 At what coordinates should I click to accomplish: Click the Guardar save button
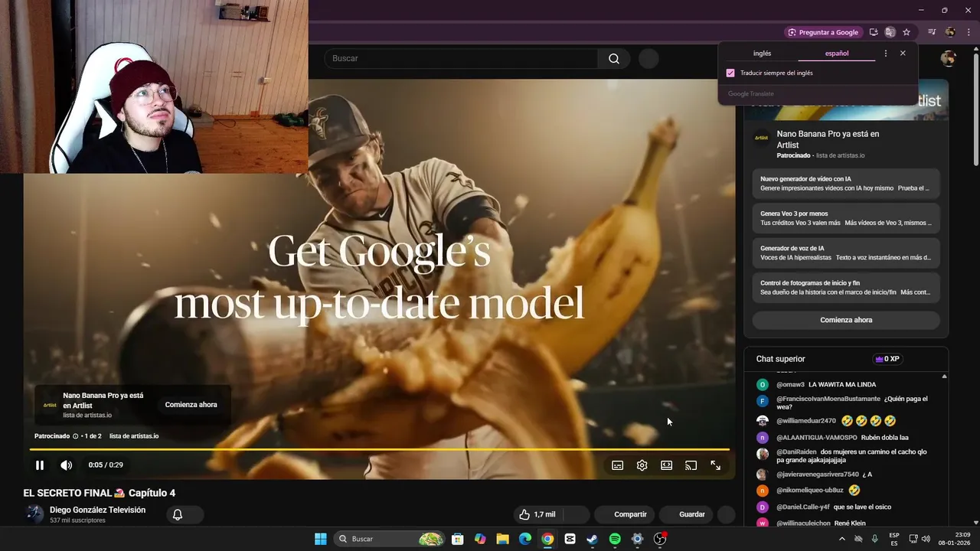686,514
